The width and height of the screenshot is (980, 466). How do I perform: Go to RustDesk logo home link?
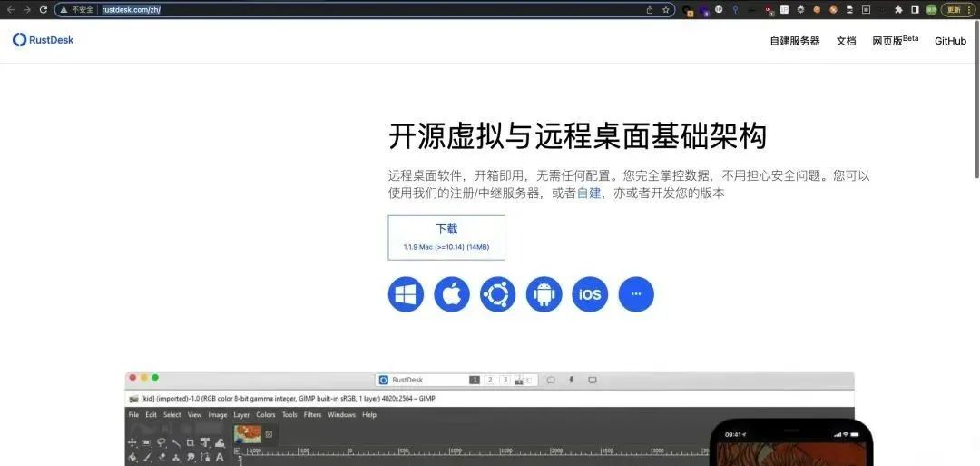(44, 39)
